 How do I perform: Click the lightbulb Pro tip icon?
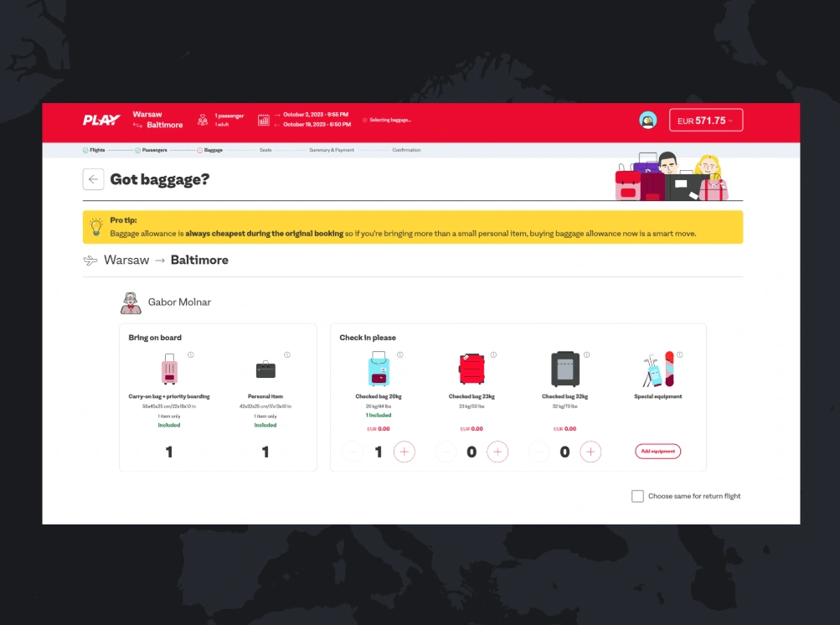[96, 227]
